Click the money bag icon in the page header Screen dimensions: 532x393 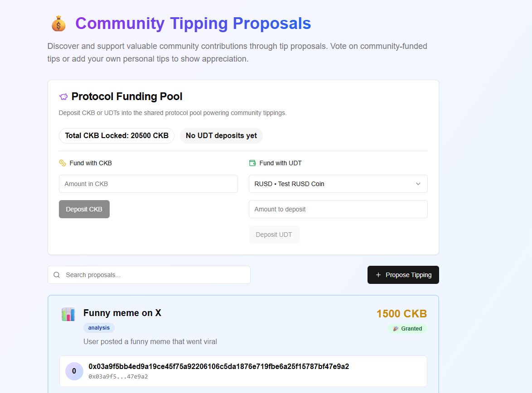pyautogui.click(x=58, y=24)
